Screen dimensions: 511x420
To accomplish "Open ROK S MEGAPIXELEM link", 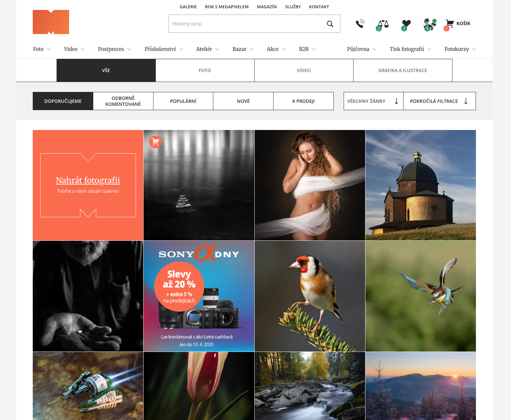I will [227, 7].
